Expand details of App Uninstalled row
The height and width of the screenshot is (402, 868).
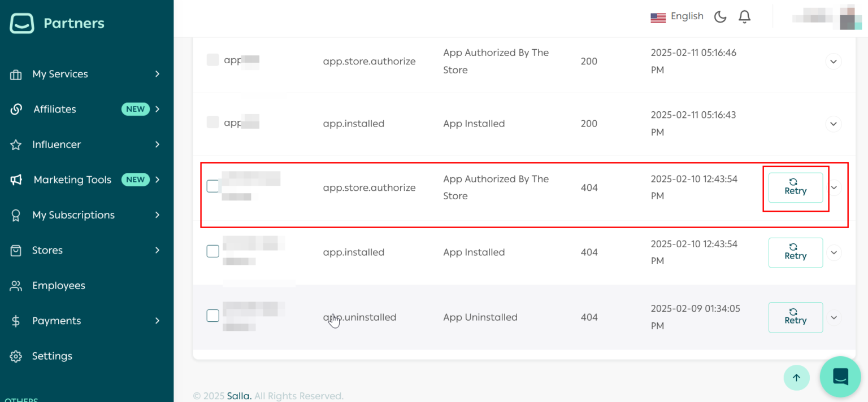[x=834, y=317]
